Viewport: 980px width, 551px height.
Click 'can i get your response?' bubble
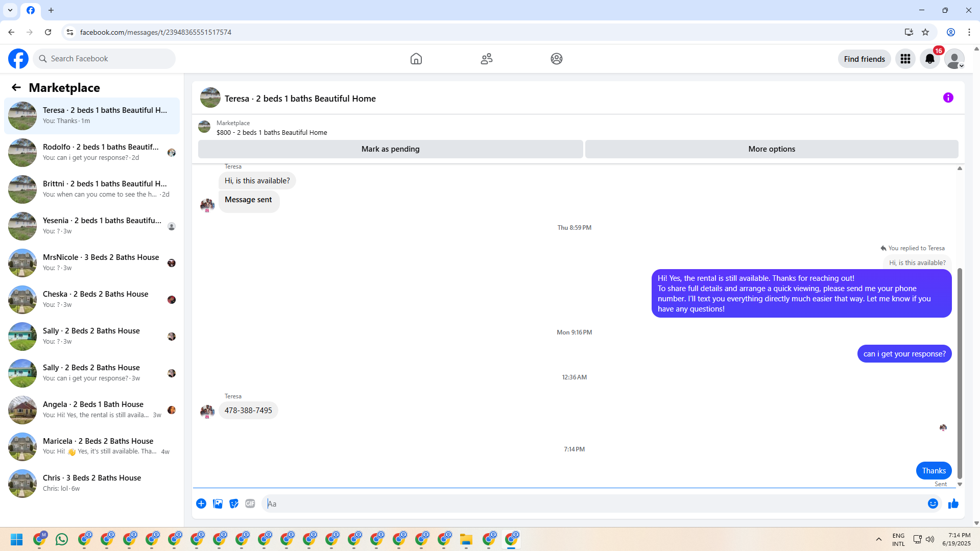point(904,354)
